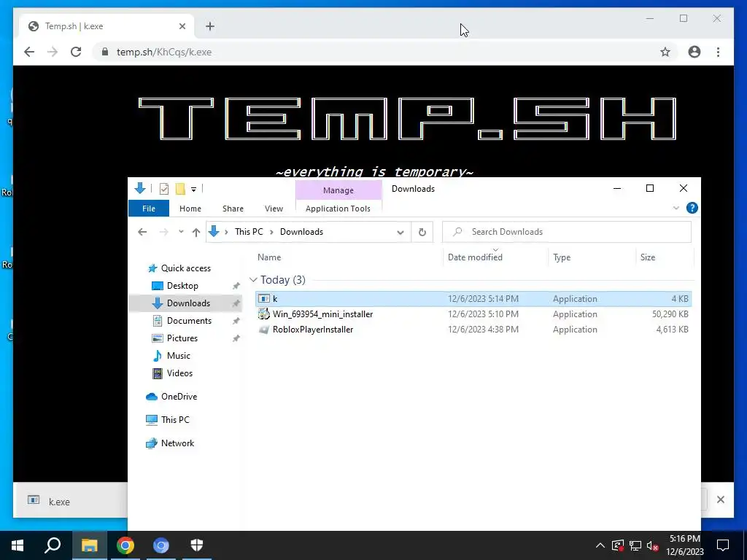Open This PC in navigation pane
Screen dimensions: 747x560
click(x=175, y=420)
